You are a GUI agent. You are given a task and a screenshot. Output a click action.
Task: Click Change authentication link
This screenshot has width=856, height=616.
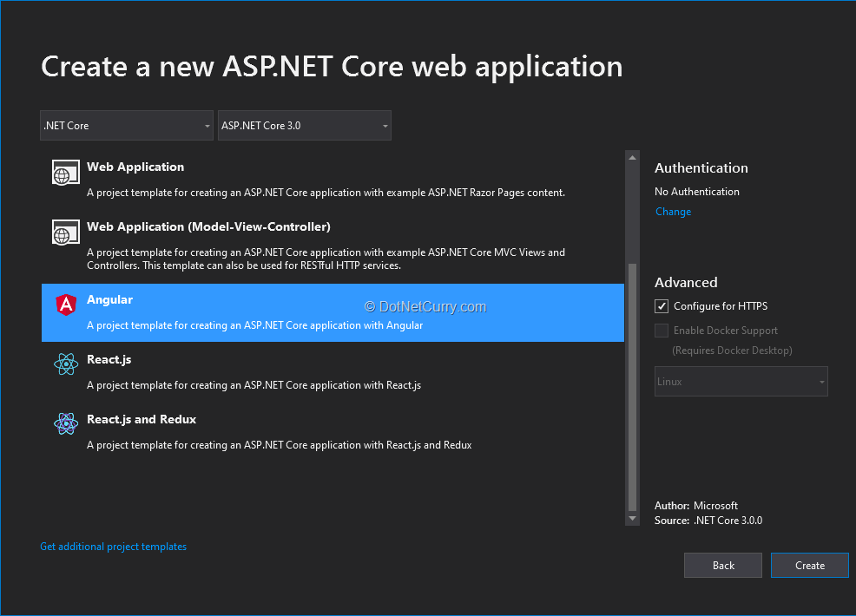point(673,212)
